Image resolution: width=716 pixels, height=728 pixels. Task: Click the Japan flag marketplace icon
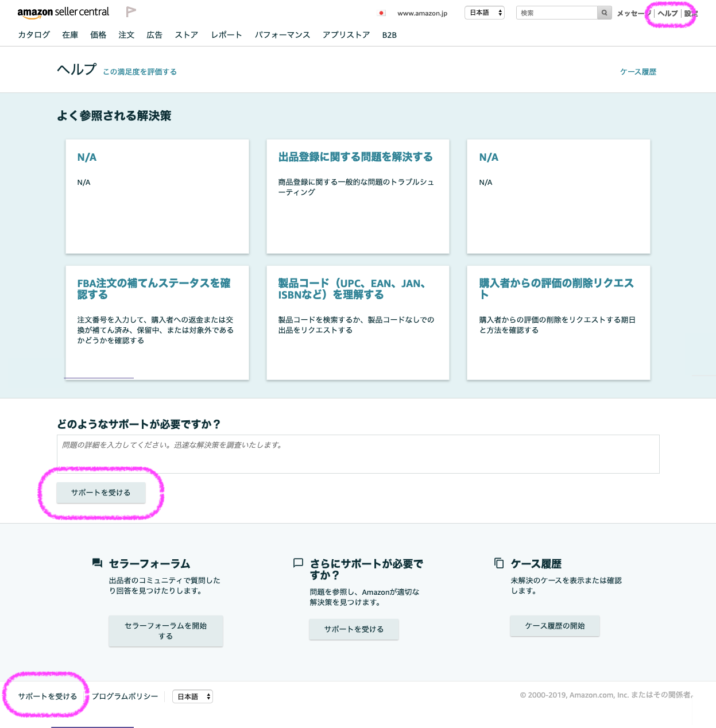point(381,13)
